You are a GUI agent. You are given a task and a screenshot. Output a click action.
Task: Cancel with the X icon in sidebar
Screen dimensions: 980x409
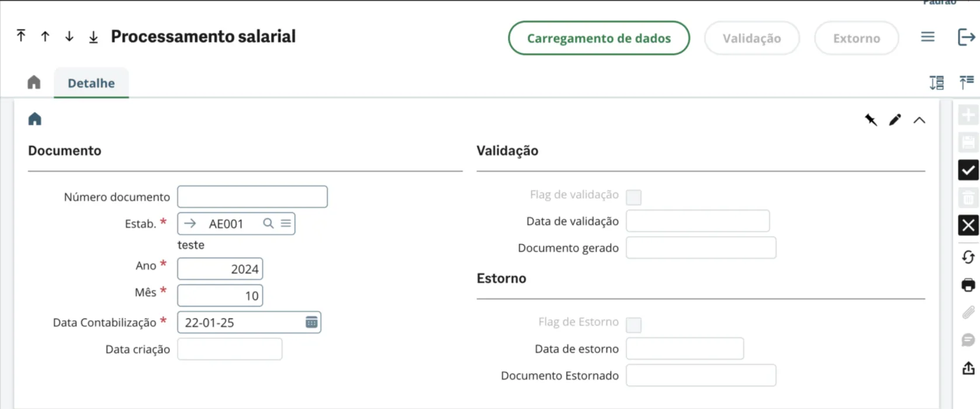pyautogui.click(x=968, y=225)
